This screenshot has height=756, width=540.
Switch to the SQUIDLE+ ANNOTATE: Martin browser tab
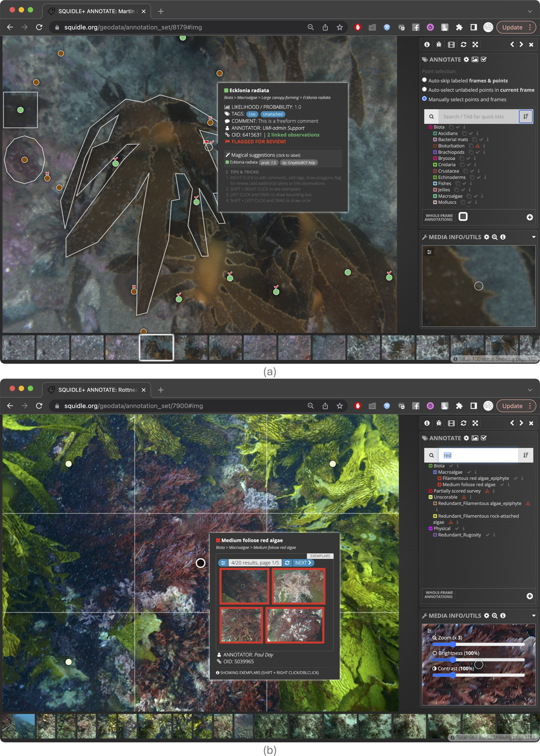point(96,11)
